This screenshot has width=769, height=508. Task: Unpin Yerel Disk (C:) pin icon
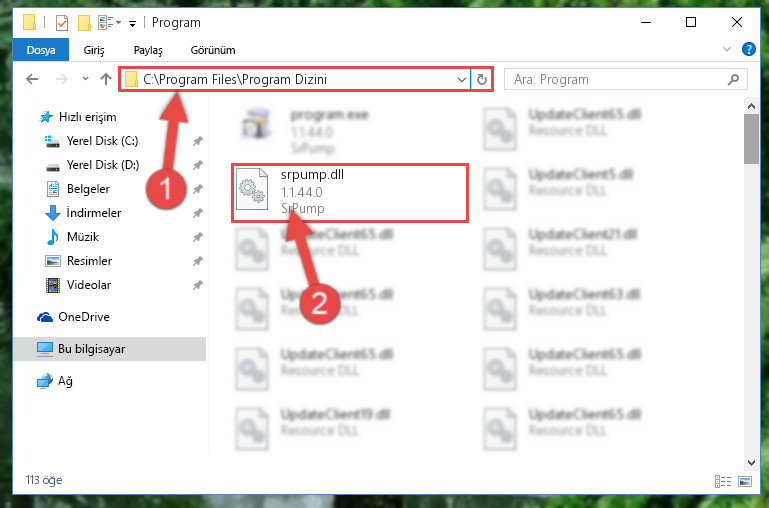coord(198,141)
